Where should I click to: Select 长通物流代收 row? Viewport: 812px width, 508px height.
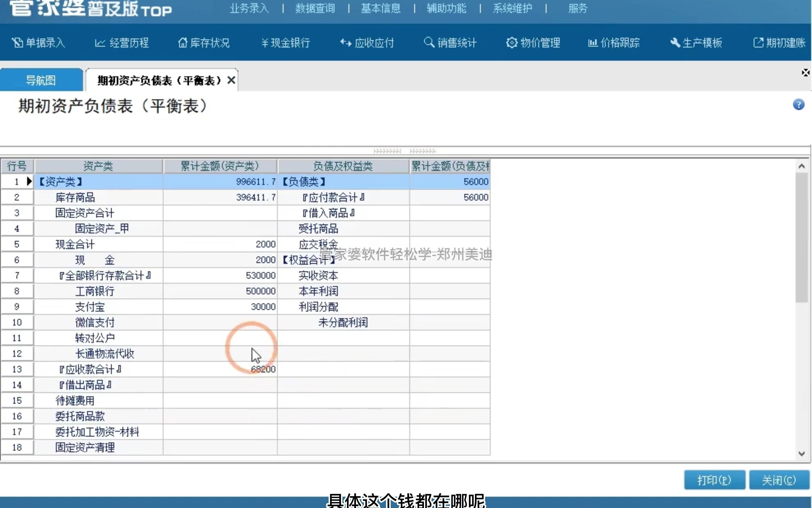coord(98,354)
